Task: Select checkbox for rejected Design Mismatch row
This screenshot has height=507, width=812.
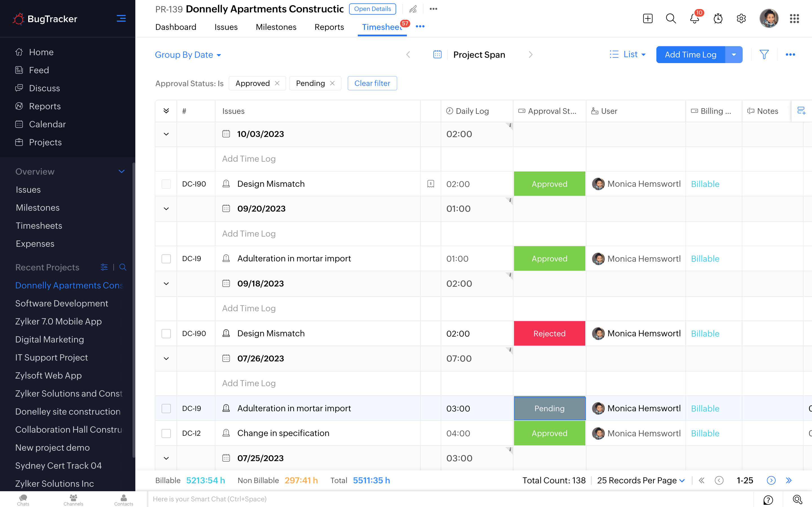Action: (x=166, y=333)
